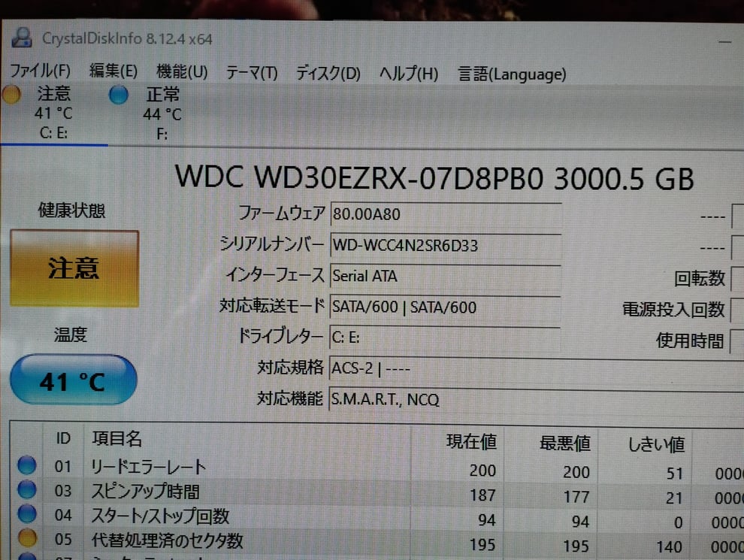Screen dimensions: 744x560
Task: Click the yellow status dot for 代替処理済のセクタ数
Action: 28,537
